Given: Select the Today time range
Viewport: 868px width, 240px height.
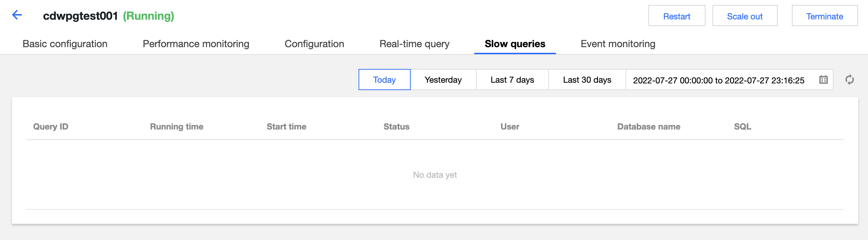Looking at the screenshot, I should tap(384, 80).
